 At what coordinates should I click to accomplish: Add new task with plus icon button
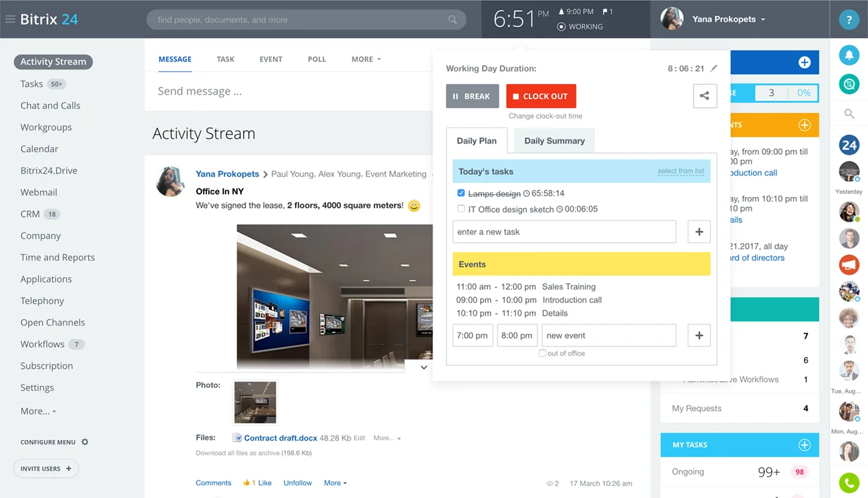click(x=698, y=232)
